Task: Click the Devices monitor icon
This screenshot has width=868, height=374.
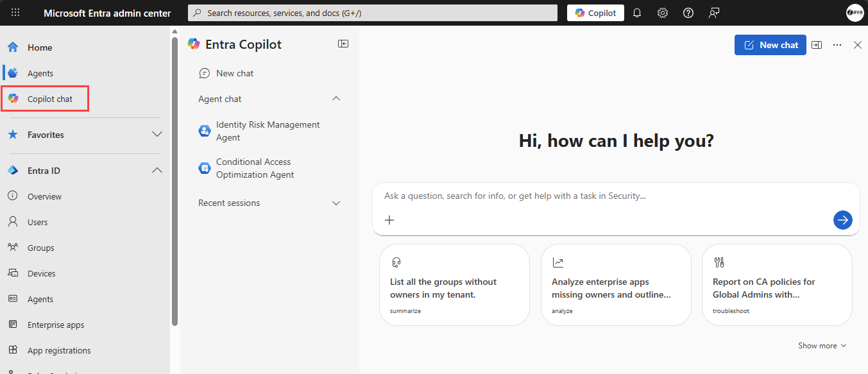Action: 13,273
